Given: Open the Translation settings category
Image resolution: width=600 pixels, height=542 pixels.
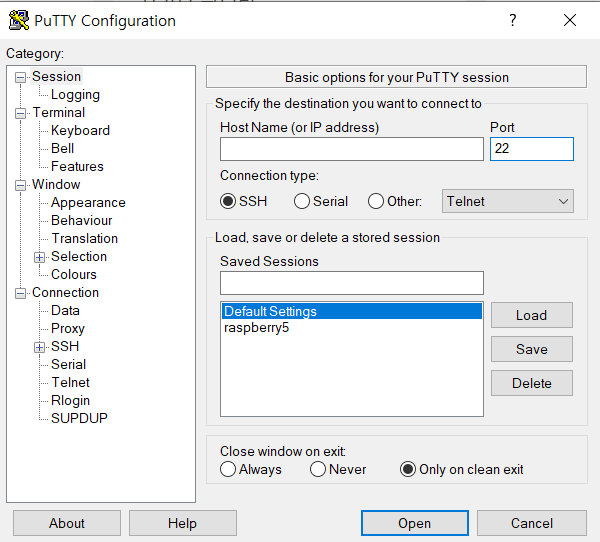Looking at the screenshot, I should (x=85, y=238).
